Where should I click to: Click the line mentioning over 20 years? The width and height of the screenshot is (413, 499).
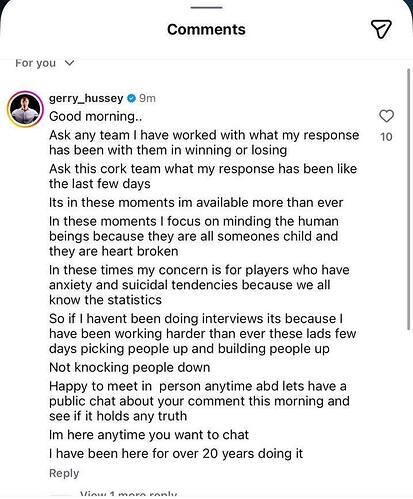click(x=176, y=453)
